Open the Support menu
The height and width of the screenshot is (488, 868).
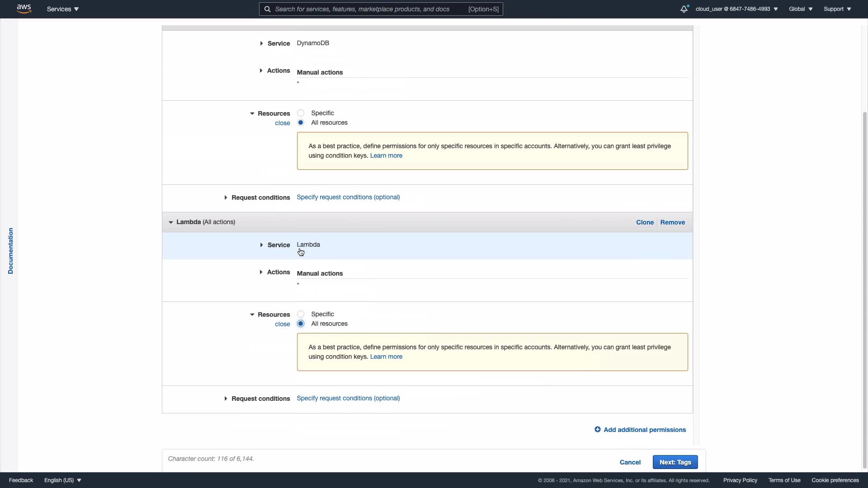point(837,9)
